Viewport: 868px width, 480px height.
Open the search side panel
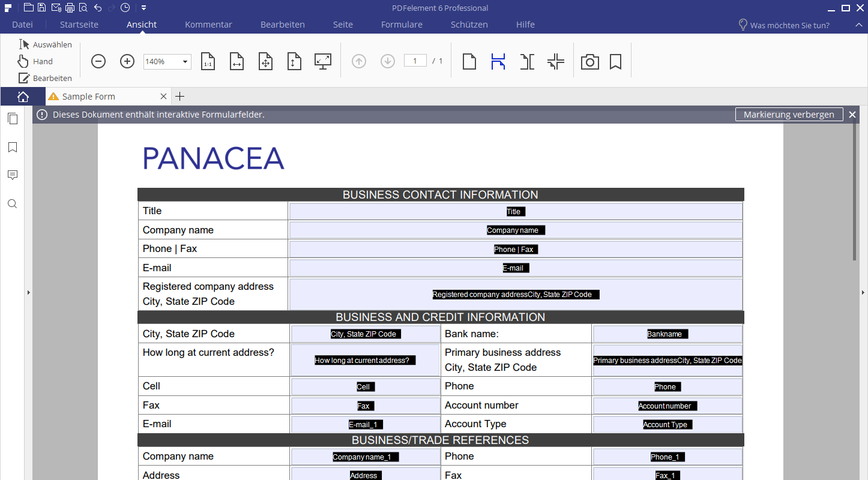pos(13,204)
